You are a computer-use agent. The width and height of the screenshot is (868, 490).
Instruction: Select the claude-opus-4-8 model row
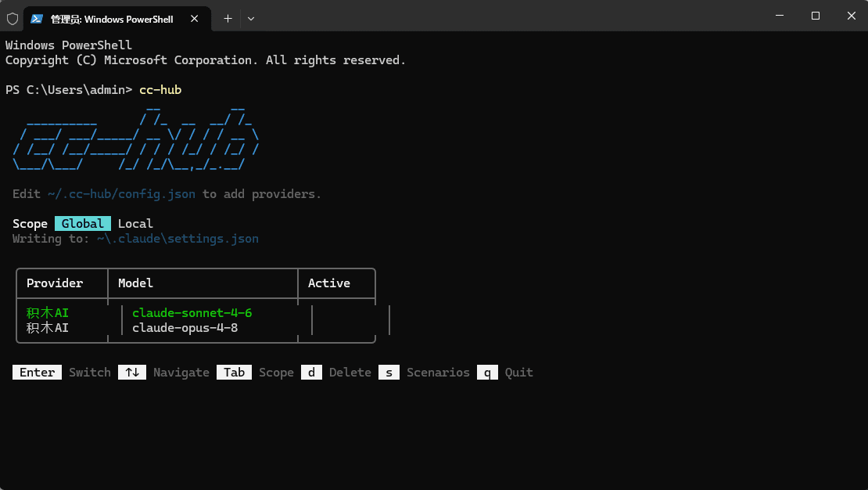point(185,328)
